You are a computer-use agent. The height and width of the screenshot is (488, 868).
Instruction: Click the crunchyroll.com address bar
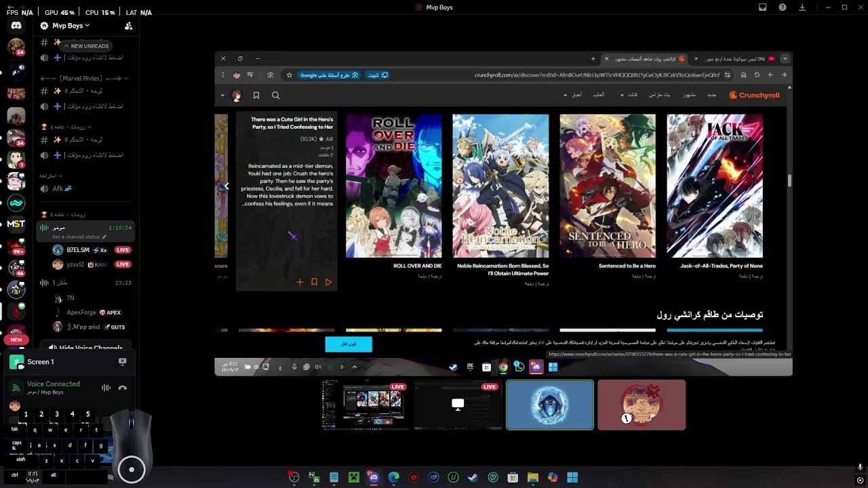[x=597, y=75]
